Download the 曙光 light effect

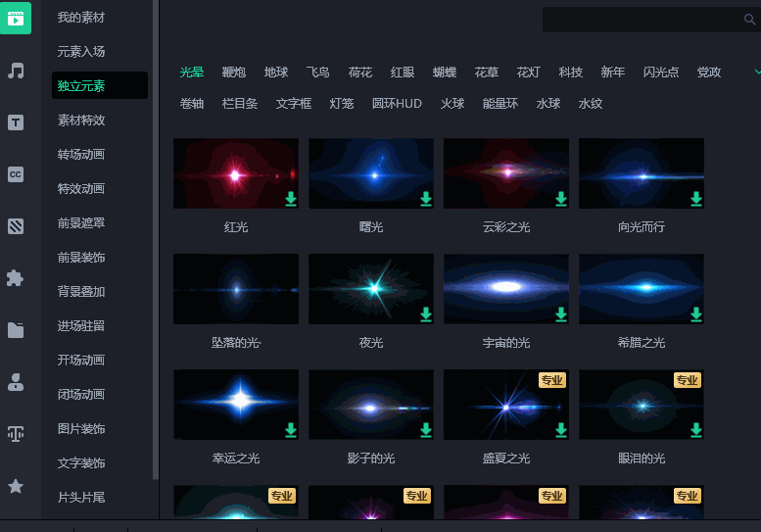point(426,199)
